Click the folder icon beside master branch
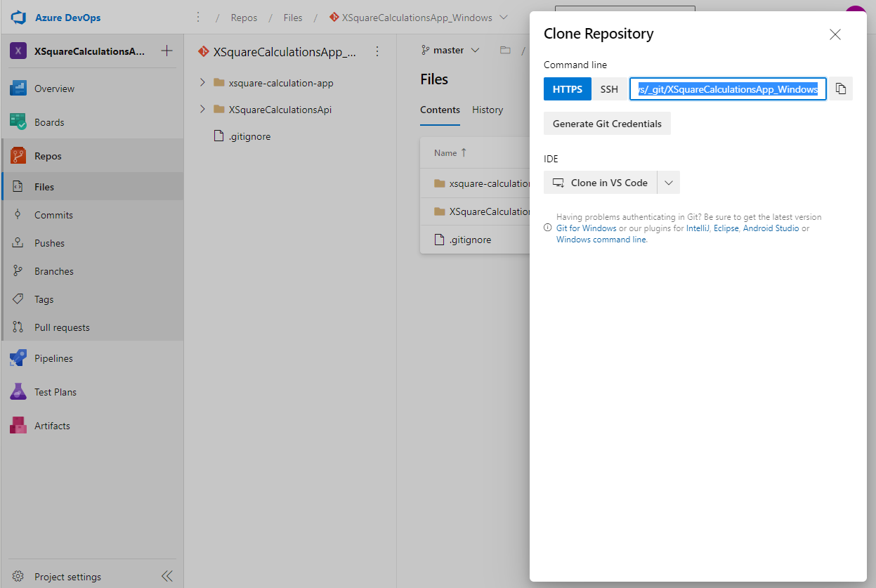This screenshot has width=876, height=588. (x=505, y=51)
